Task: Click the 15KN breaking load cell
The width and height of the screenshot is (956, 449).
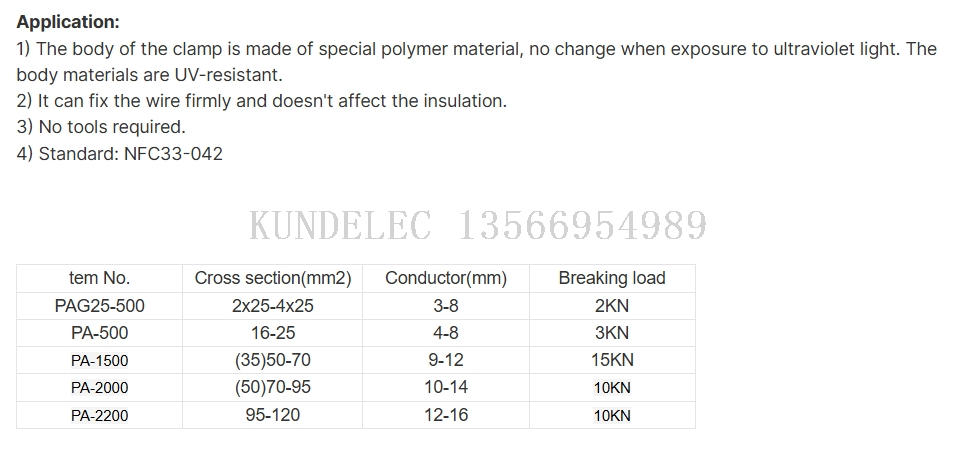Action: click(x=611, y=360)
